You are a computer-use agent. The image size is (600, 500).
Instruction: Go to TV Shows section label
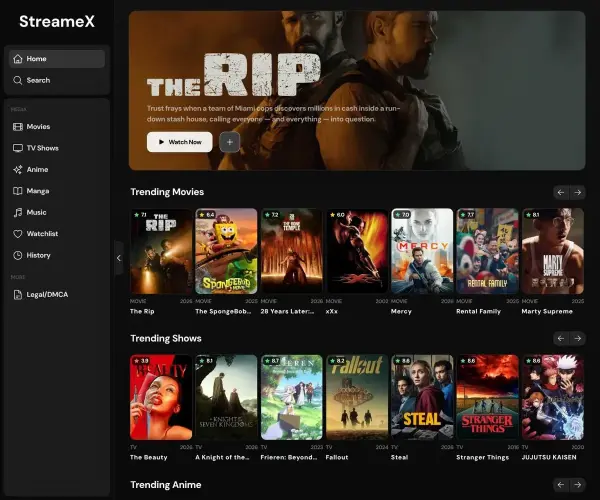[x=42, y=148]
